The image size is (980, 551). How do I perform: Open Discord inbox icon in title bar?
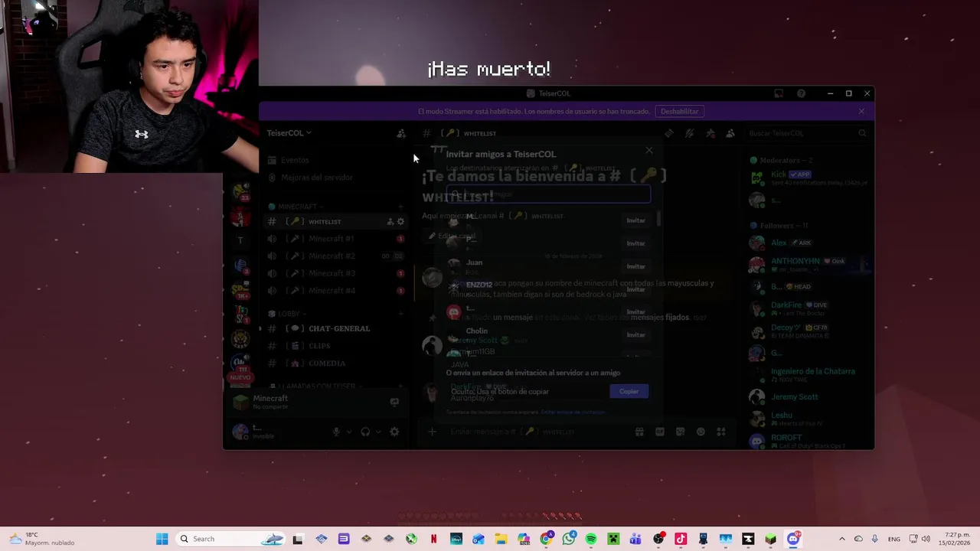tap(779, 93)
